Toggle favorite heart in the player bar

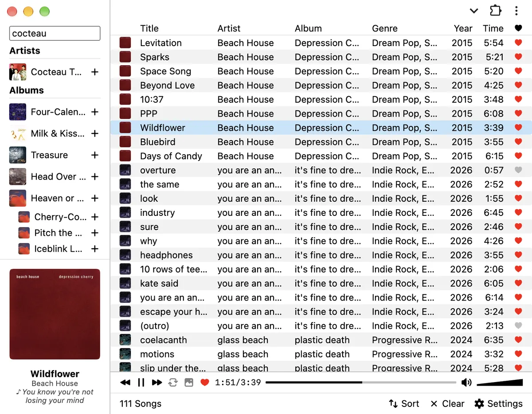205,383
